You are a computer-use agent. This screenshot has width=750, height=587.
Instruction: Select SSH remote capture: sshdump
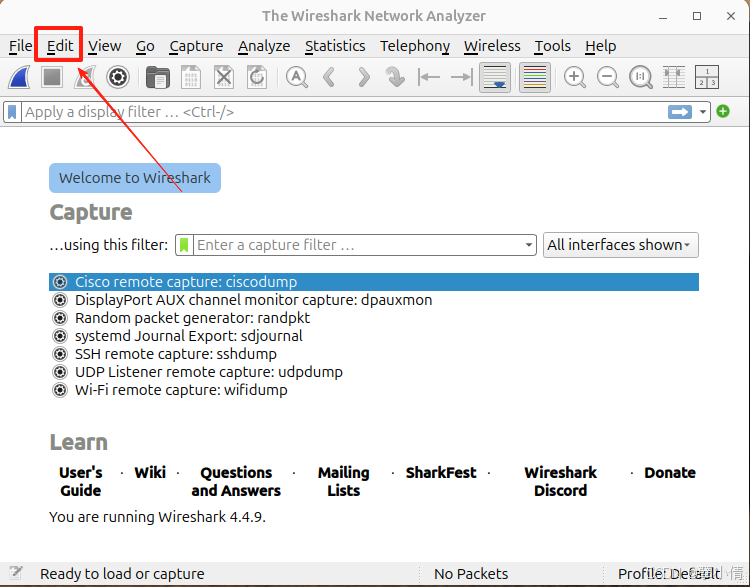pos(374,354)
